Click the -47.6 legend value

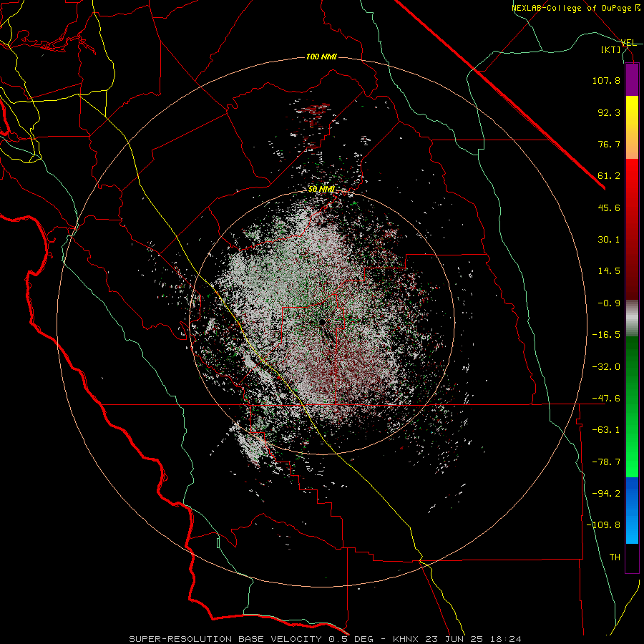[x=606, y=399]
